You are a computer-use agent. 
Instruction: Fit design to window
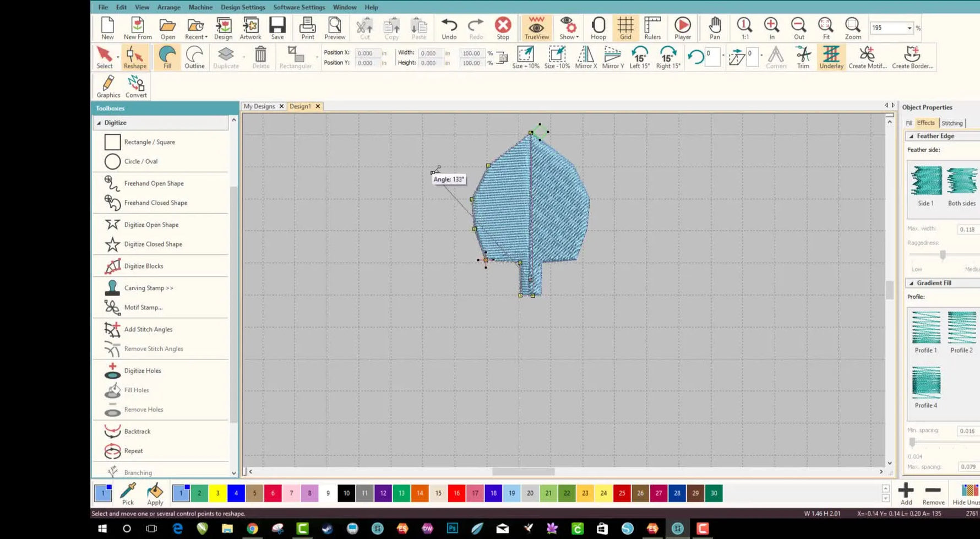pyautogui.click(x=826, y=28)
